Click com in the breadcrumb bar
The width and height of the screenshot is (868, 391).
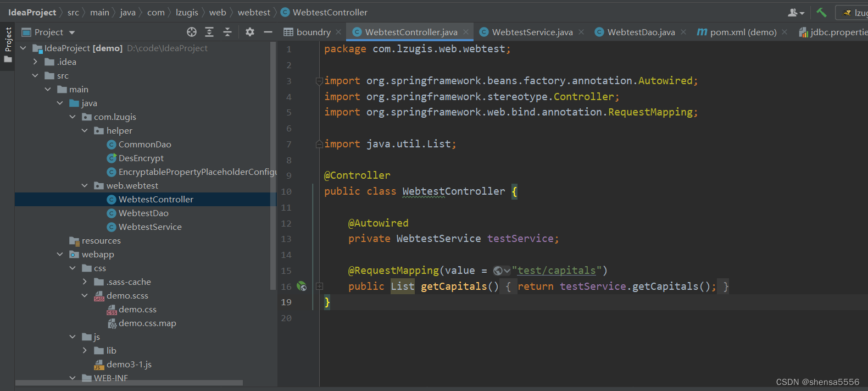[x=156, y=12]
